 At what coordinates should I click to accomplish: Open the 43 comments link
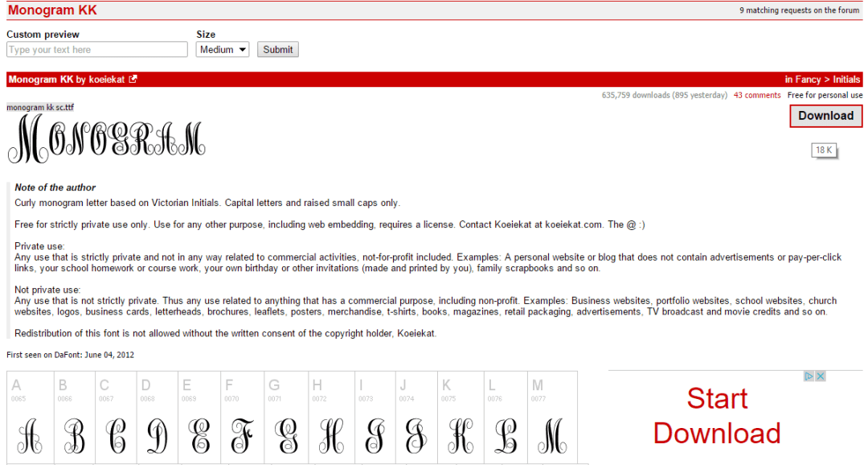757,95
